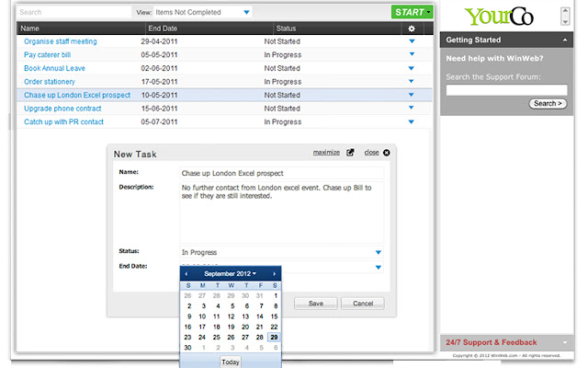Click the Name column header
588x368 pixels.
pyautogui.click(x=29, y=29)
